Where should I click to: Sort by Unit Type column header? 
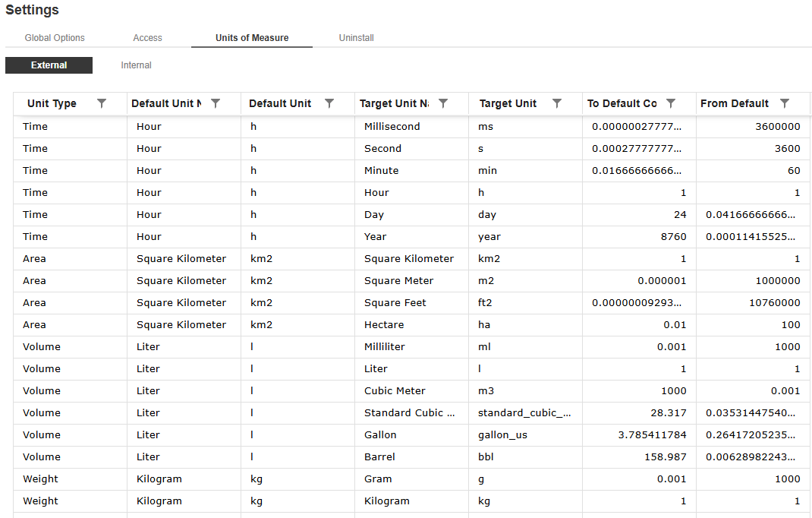(x=52, y=103)
